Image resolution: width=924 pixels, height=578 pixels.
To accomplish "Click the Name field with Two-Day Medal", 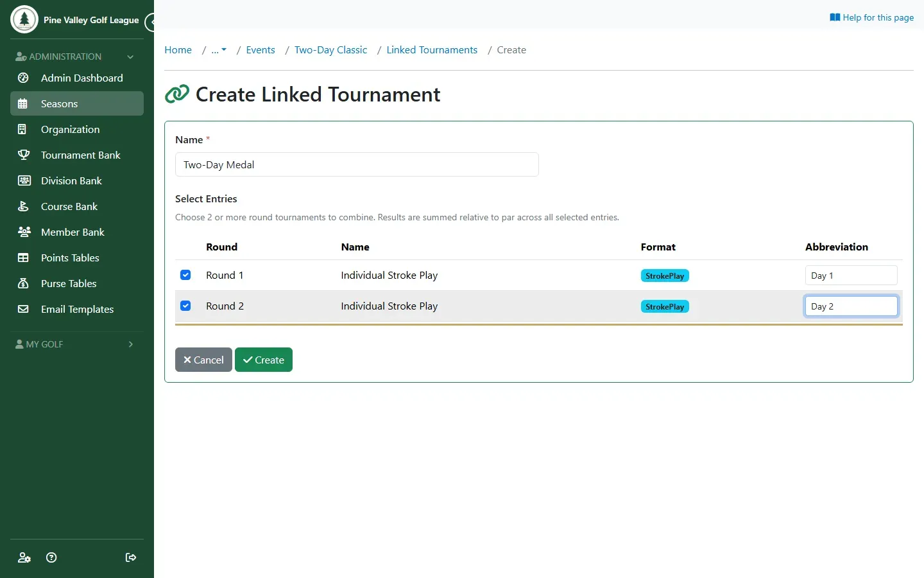I will 357,164.
